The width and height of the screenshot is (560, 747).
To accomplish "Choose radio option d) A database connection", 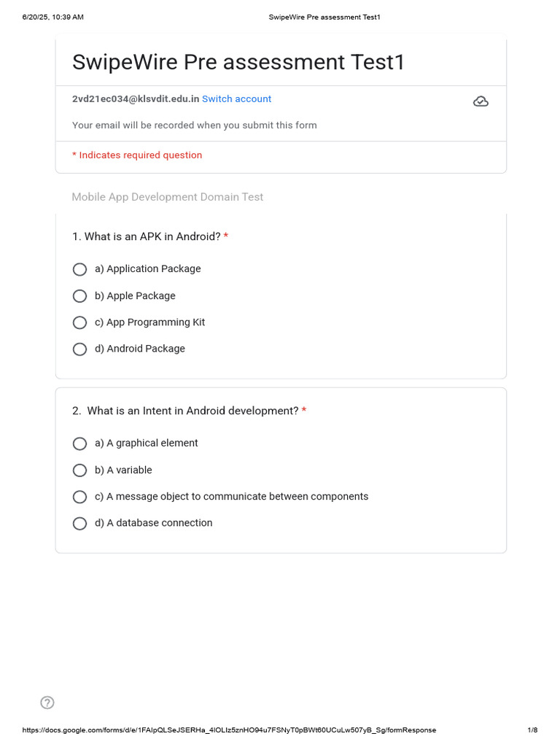I will coord(80,523).
